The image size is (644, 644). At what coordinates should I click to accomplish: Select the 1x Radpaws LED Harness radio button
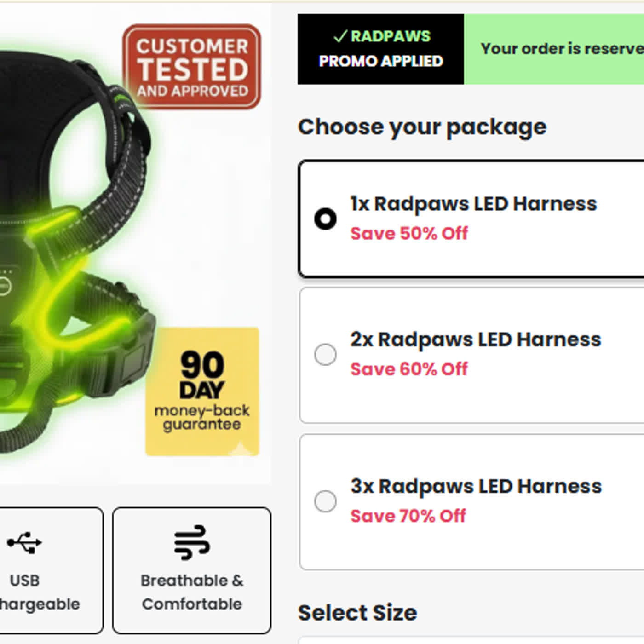325,218
